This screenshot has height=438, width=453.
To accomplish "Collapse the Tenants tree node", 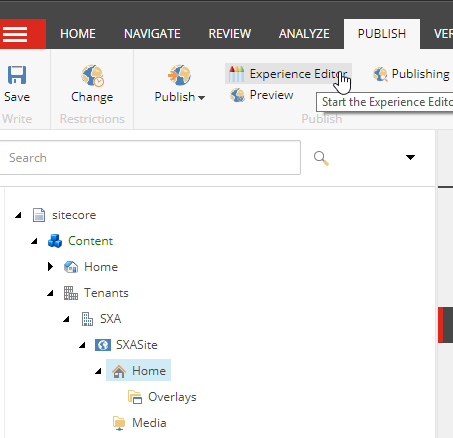I will pos(50,293).
